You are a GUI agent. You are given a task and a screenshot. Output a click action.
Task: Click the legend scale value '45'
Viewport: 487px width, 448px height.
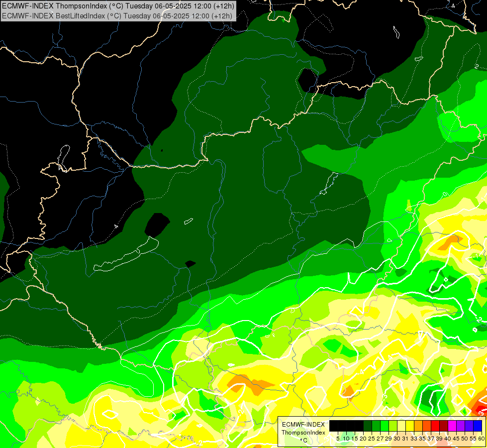point(456,439)
